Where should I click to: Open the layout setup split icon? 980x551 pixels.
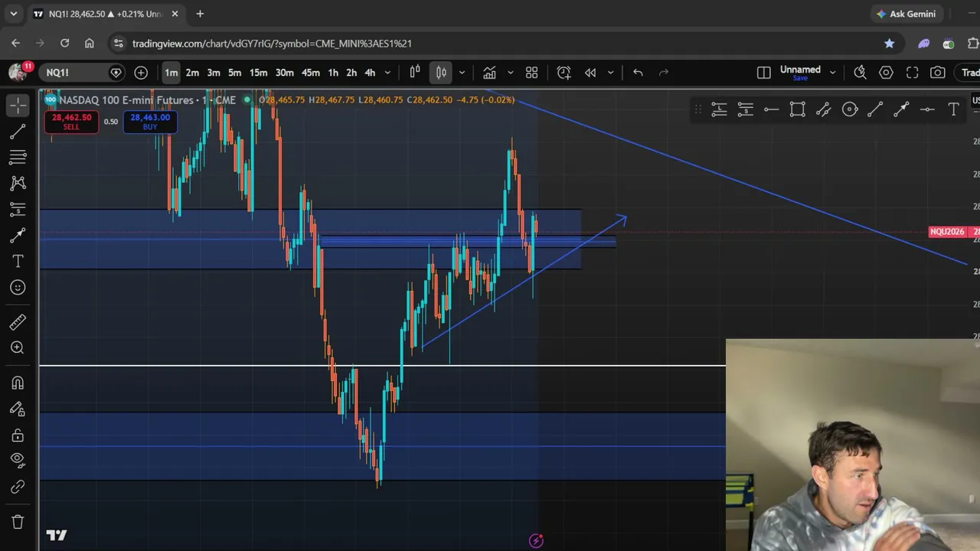(763, 73)
